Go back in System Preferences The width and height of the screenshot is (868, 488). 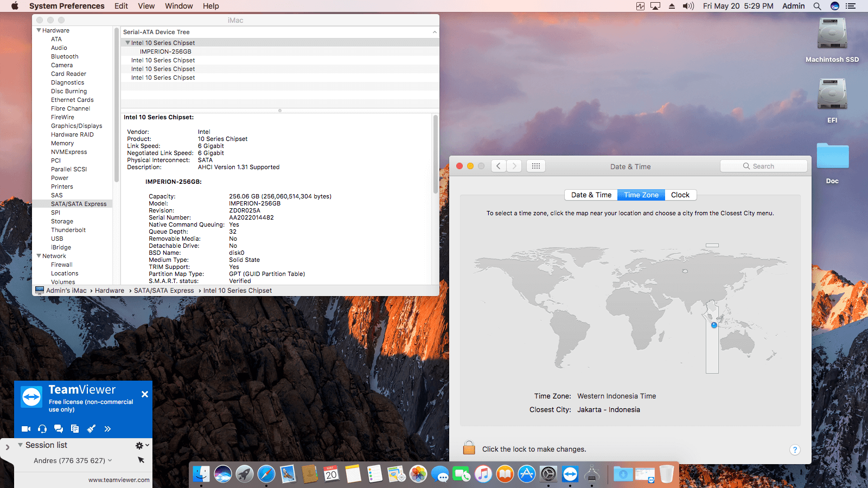(x=499, y=166)
